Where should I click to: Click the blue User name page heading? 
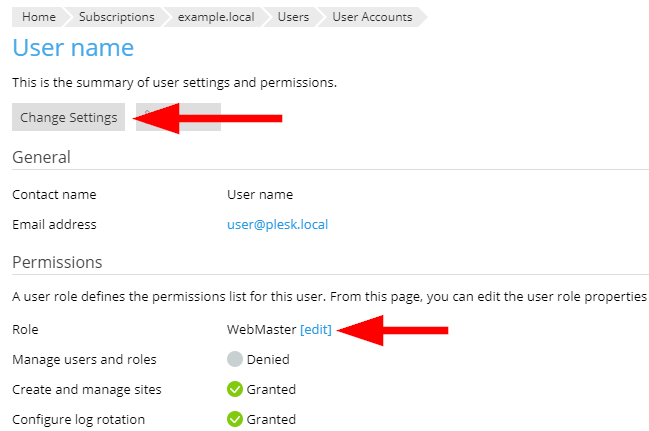73,48
